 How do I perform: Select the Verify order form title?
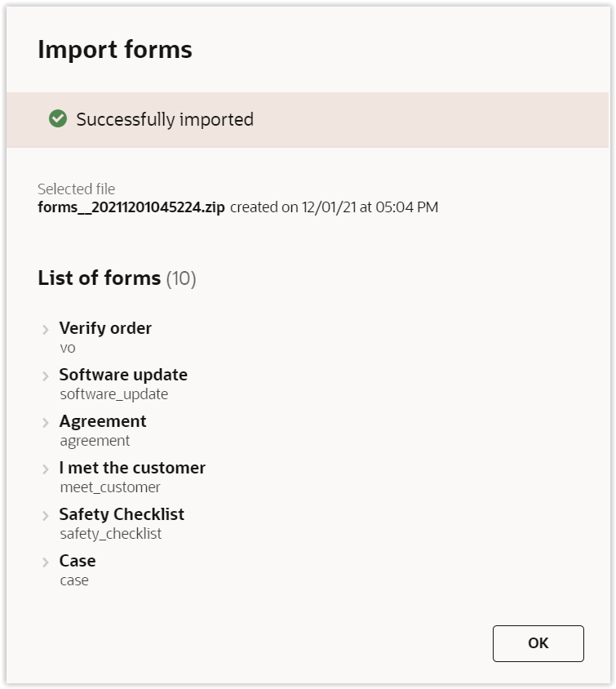pos(105,328)
